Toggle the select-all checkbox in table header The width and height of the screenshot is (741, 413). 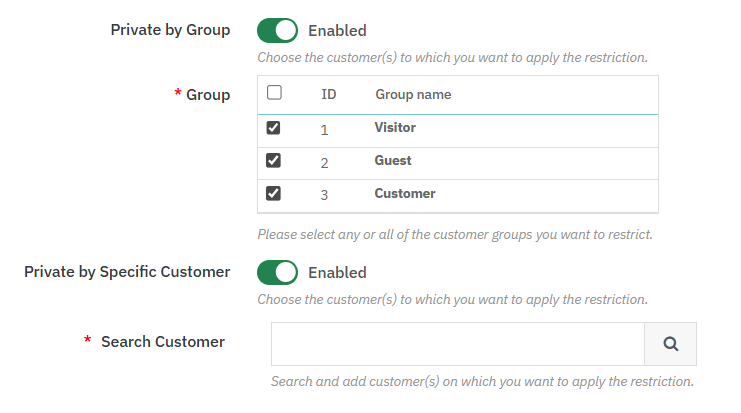274,93
